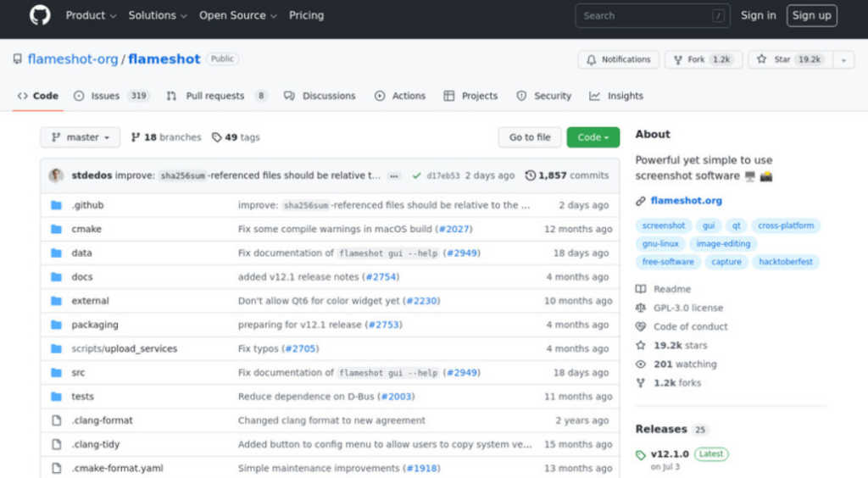Screen dimensions: 868x478
Task: Click the hacktoberfest topic tag
Action: point(786,262)
